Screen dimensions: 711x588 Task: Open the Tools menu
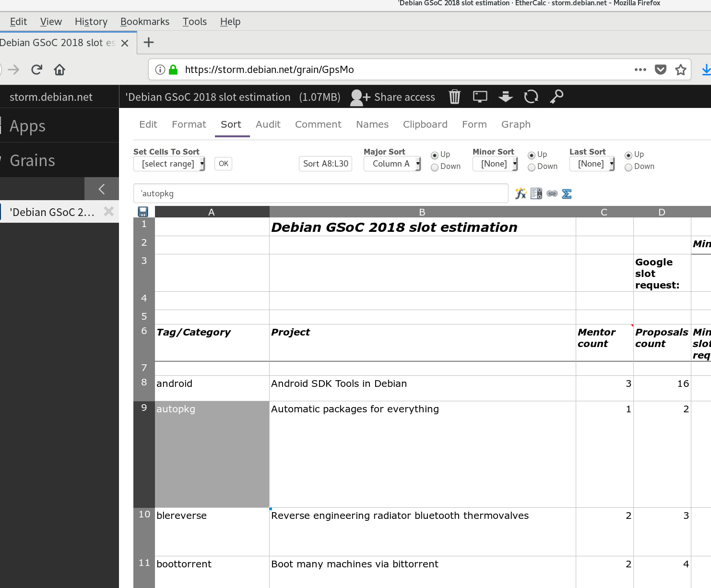[195, 22]
